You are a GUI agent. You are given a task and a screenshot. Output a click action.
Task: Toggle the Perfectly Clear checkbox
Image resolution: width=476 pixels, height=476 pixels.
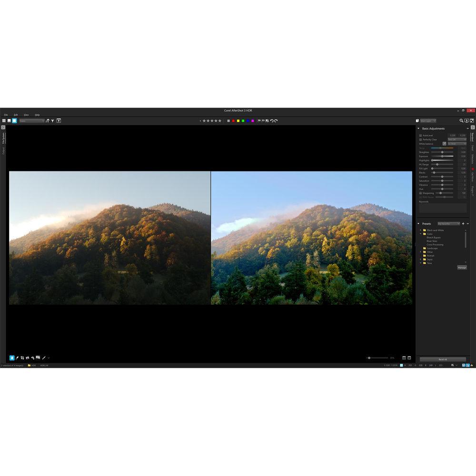(420, 139)
